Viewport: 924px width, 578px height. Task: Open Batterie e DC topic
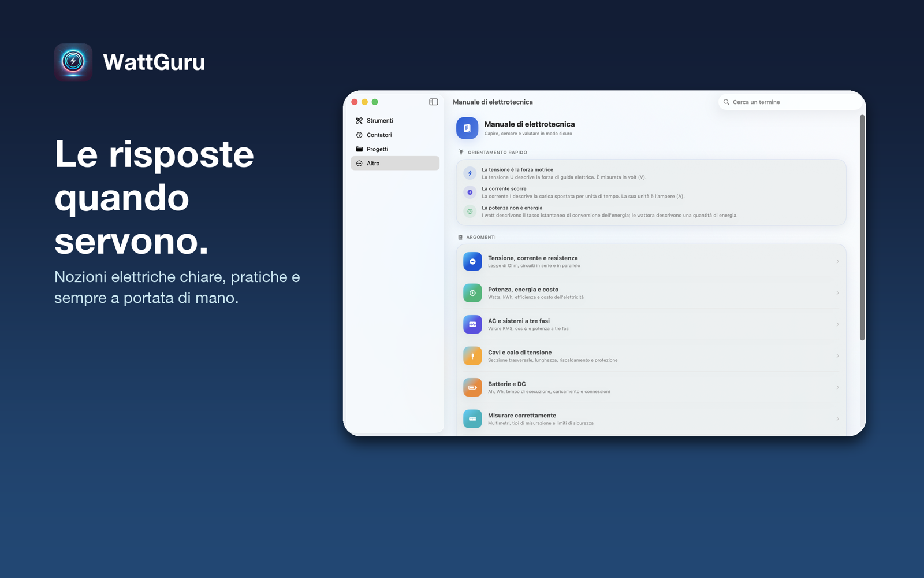(x=651, y=387)
